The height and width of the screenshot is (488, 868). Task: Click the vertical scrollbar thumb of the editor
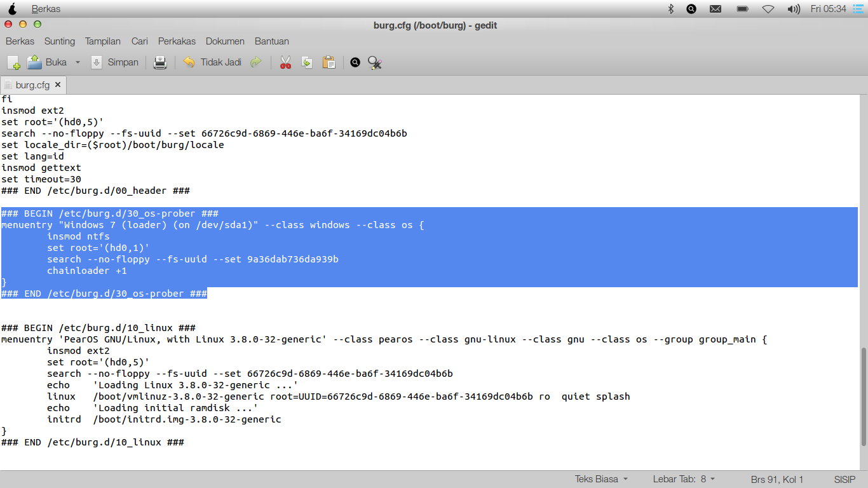point(864,397)
